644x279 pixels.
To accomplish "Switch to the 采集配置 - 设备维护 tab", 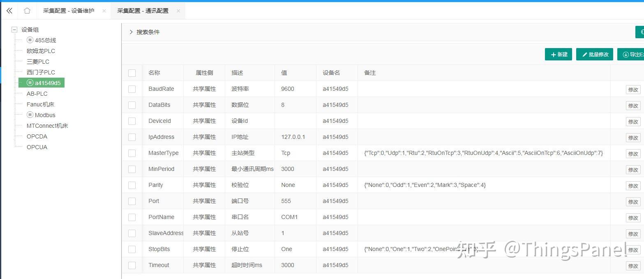I will tap(68, 11).
